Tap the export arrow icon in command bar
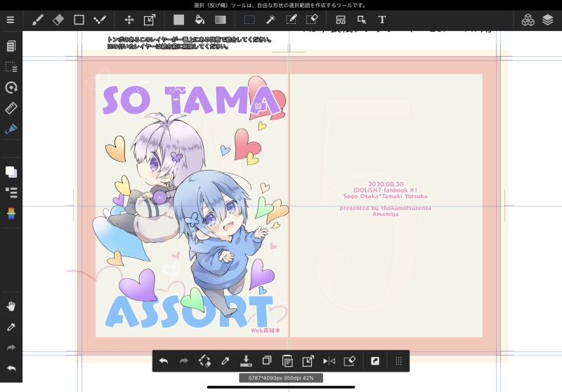Image resolution: width=562 pixels, height=392 pixels. pos(308,361)
